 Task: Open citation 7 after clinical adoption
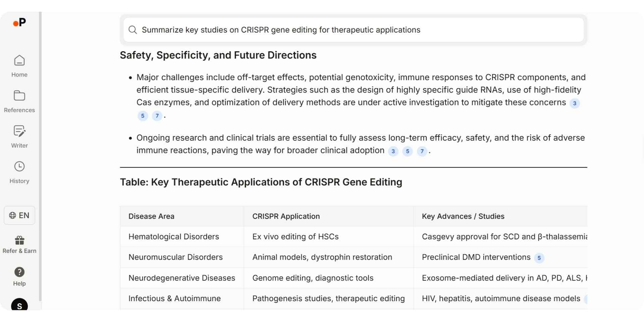click(422, 152)
